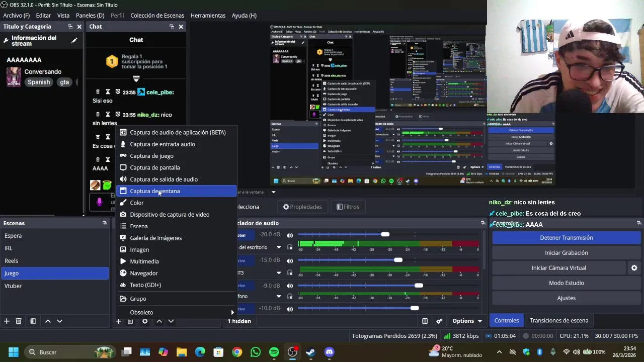Viewport: 644px width, 362px height.
Task: Float the Escenas dock panel
Action: 105,223
